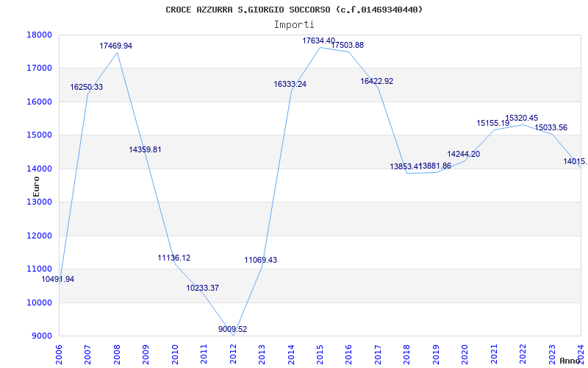Select the 15155.19 data label
Image resolution: width=588 pixels, height=368 pixels.
click(x=493, y=123)
